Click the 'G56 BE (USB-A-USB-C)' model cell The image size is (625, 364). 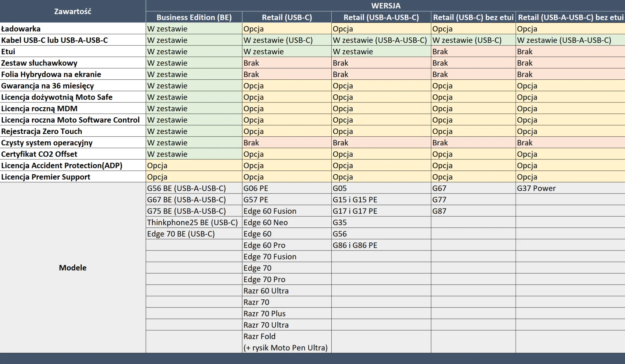(194, 188)
